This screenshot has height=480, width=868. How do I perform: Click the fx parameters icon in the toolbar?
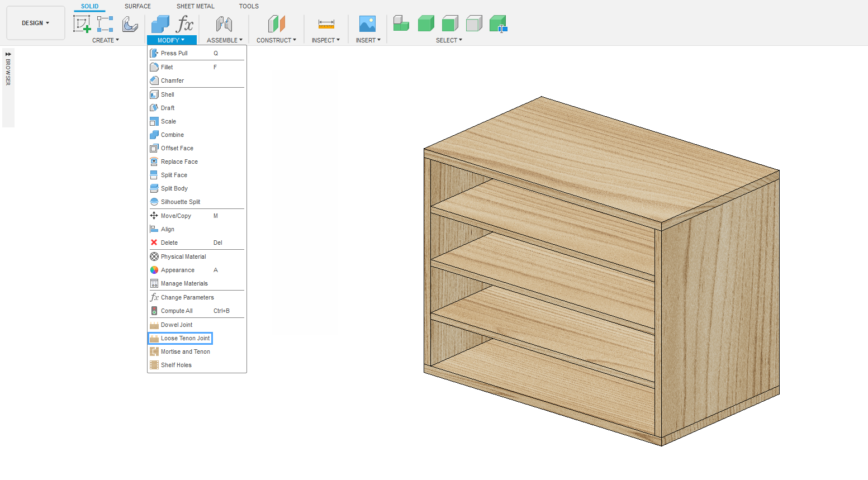(184, 24)
